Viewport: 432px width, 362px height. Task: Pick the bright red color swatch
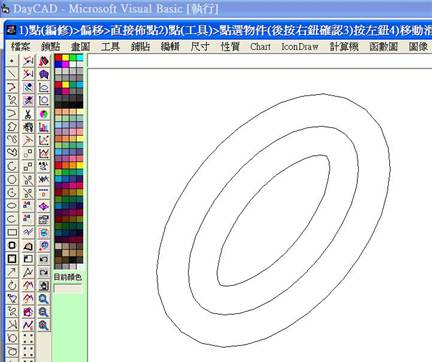tap(58, 58)
